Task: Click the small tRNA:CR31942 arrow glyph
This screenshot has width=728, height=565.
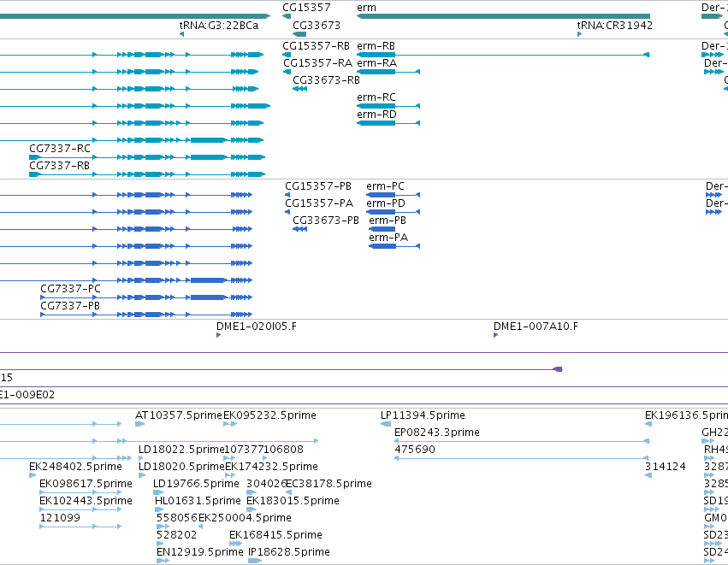Action: point(579,34)
